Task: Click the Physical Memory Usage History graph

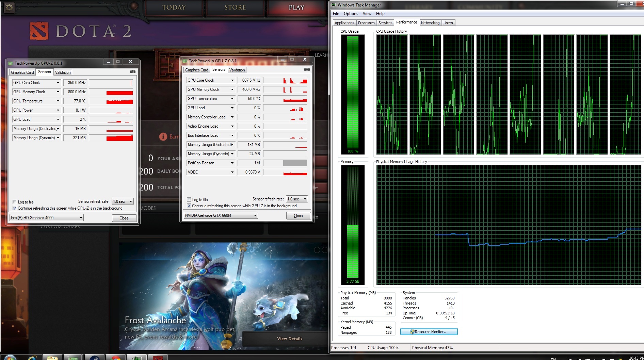Action: pos(509,225)
